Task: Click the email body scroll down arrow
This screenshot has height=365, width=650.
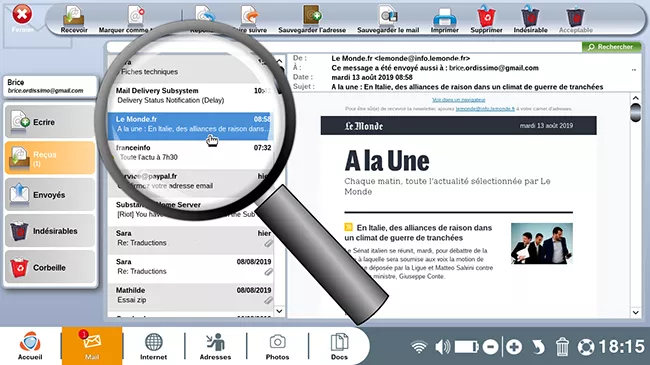Action: pos(635,312)
